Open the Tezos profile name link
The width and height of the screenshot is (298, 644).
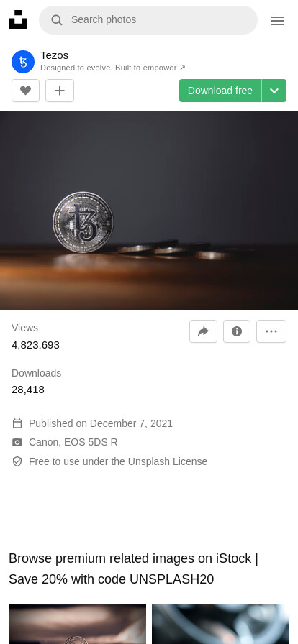[x=54, y=55]
